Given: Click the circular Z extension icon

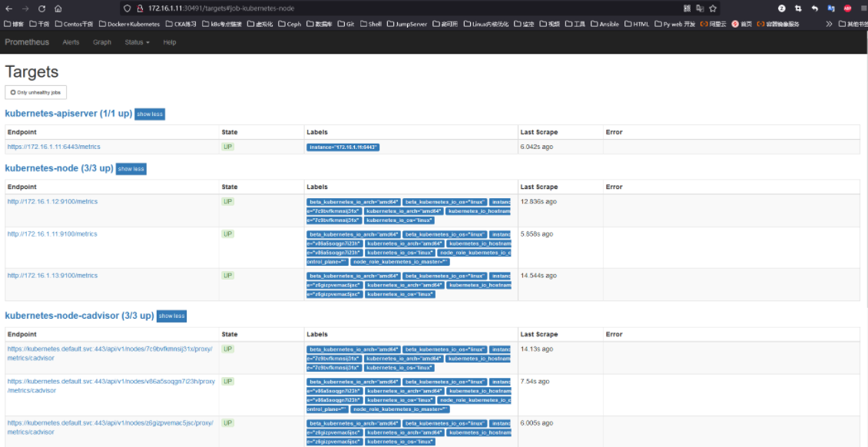Looking at the screenshot, I should pyautogui.click(x=782, y=8).
